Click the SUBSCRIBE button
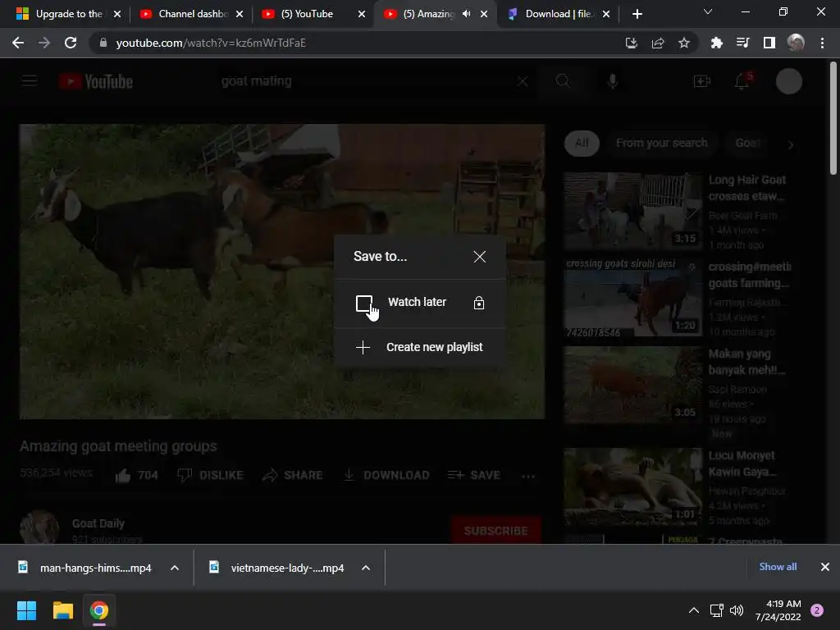The image size is (840, 630). pos(496,531)
